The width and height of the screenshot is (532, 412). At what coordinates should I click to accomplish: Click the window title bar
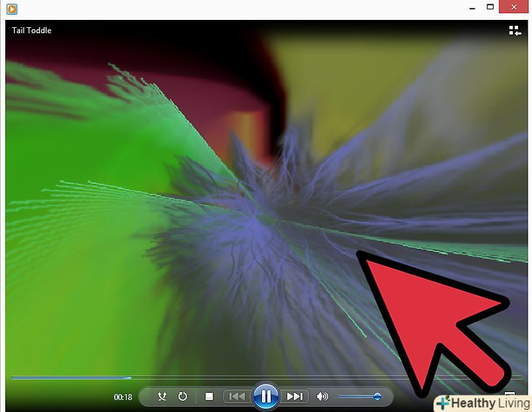[x=235, y=9]
